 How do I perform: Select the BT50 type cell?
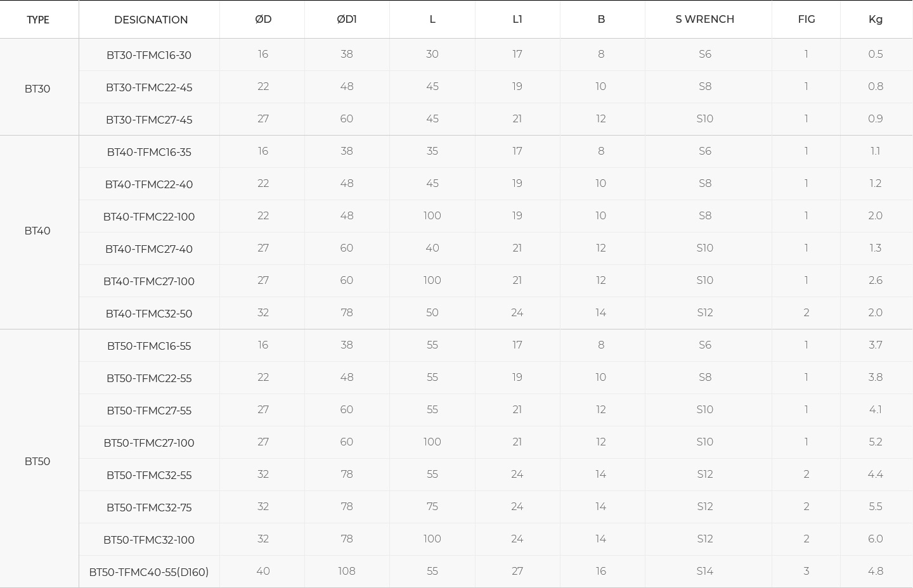click(x=37, y=461)
